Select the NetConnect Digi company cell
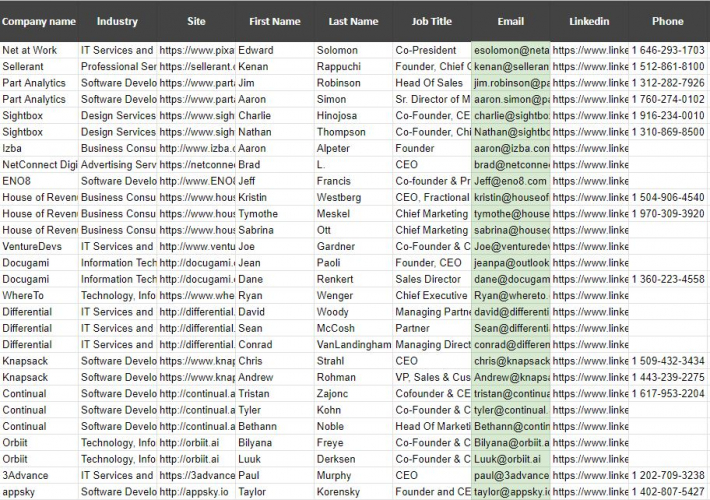Viewport: 710px width, 500px height. coord(39,164)
